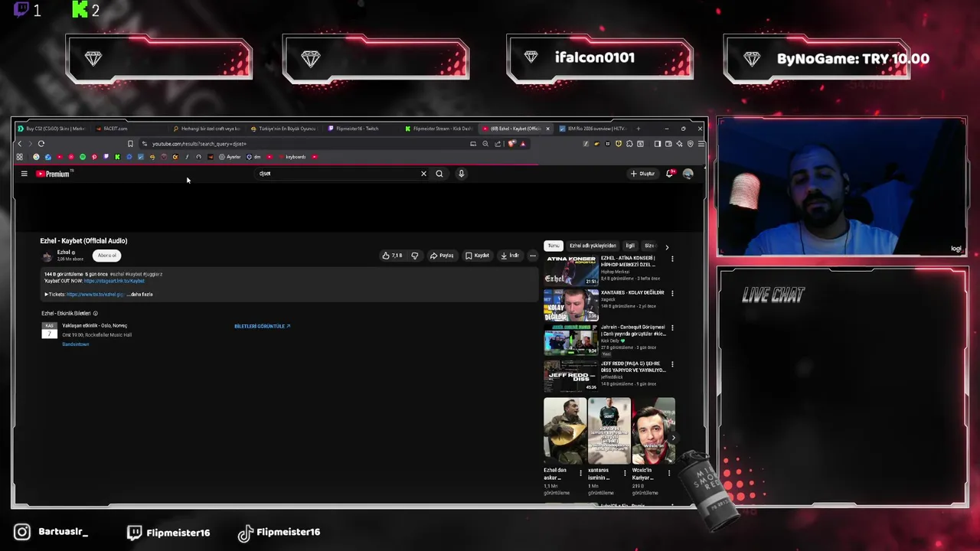
Task: Open a new browser tab
Action: pos(638,129)
